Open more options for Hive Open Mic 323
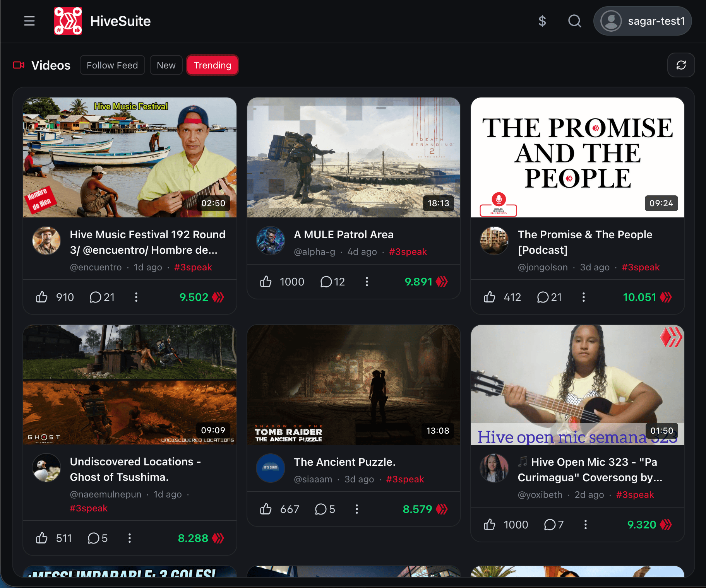 pos(586,525)
